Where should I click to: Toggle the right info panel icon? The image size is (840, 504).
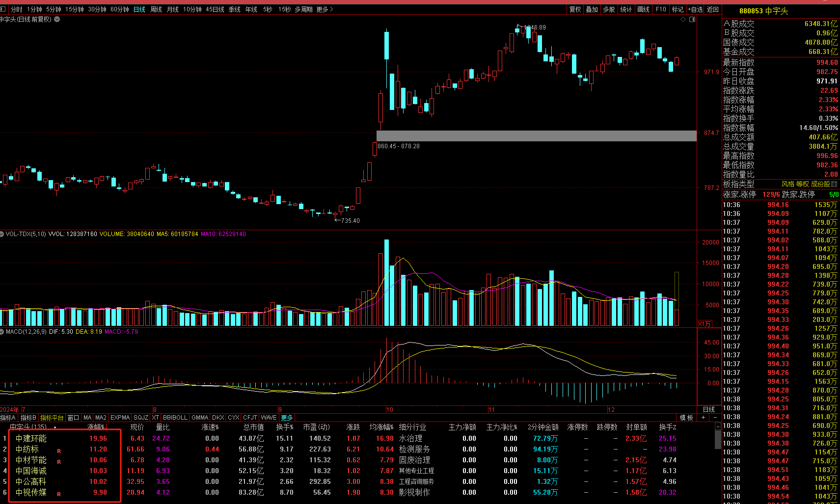pos(692,20)
